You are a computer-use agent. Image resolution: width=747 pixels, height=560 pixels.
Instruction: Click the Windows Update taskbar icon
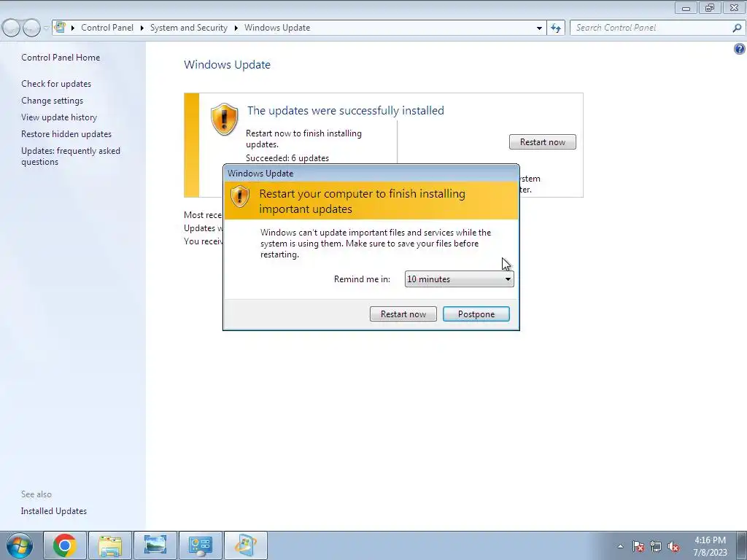246,545
